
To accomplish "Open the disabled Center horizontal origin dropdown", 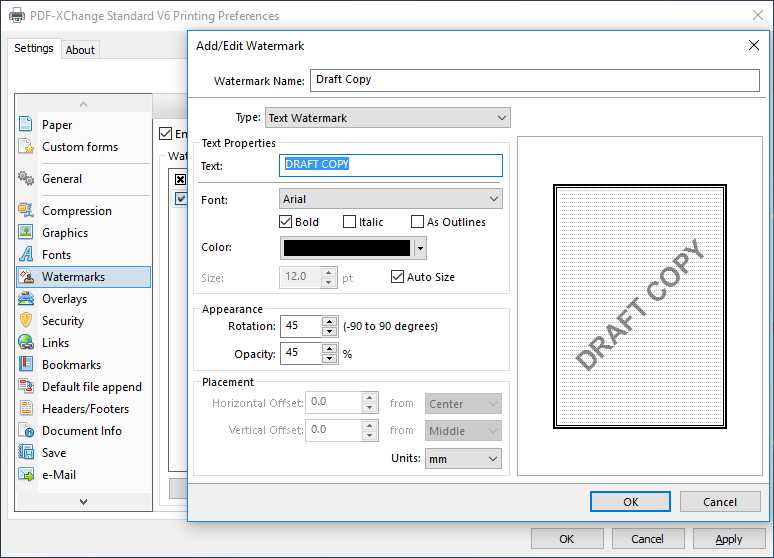I will click(x=463, y=403).
